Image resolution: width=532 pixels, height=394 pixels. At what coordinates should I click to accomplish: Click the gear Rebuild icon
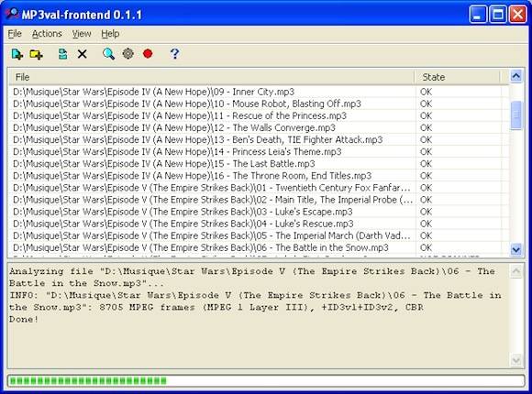[127, 53]
